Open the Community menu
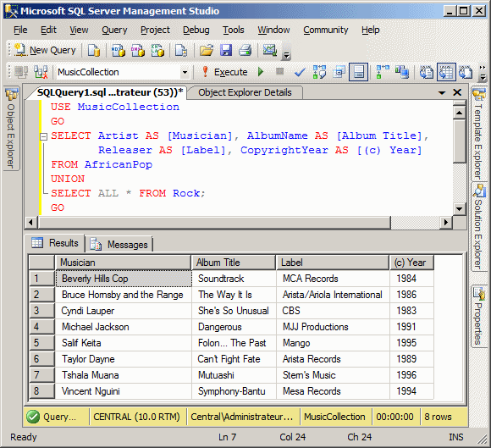 (326, 30)
